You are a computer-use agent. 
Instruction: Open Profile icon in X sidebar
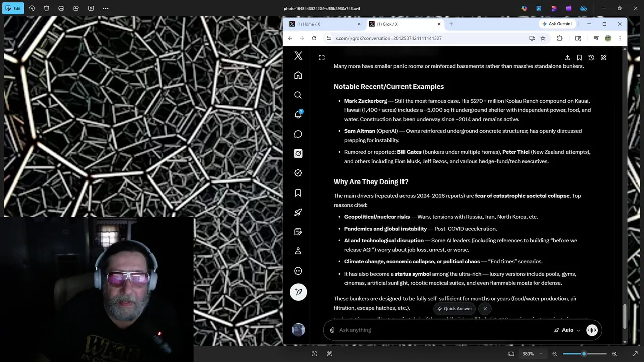[x=298, y=251]
